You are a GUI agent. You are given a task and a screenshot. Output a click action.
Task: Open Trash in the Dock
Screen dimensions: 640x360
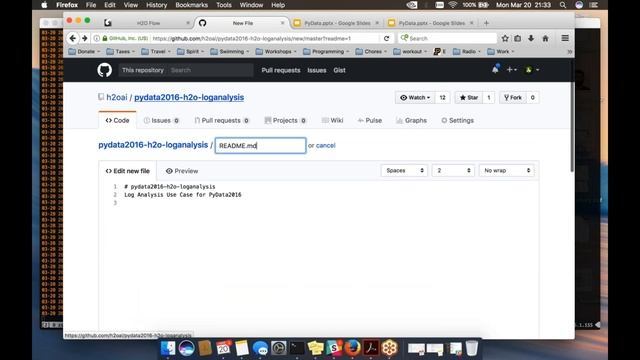pyautogui.click(x=472, y=348)
